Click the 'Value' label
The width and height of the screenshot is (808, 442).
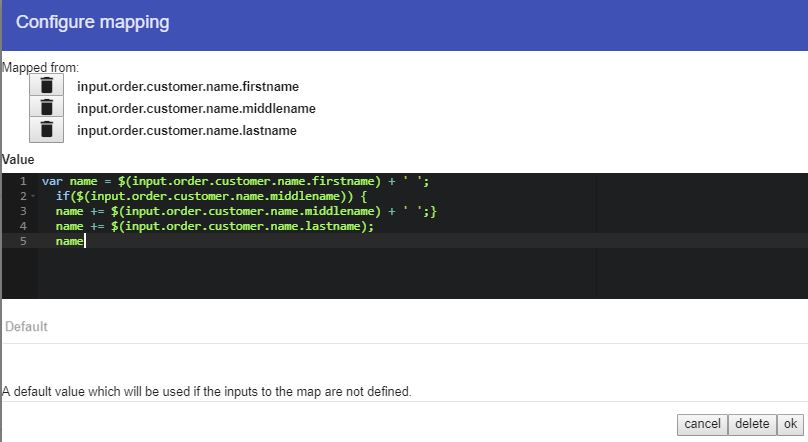point(18,160)
